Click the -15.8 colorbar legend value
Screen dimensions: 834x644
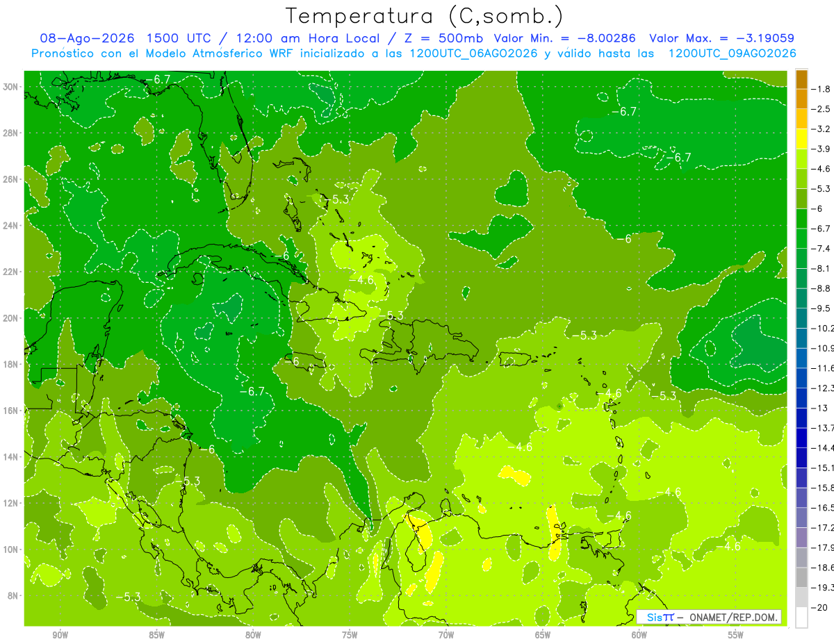point(823,488)
